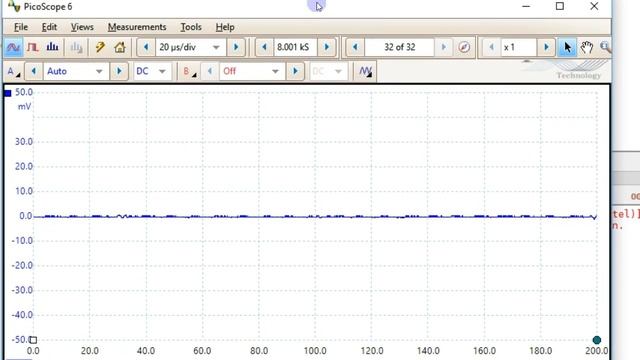Open the File menu

point(21,27)
